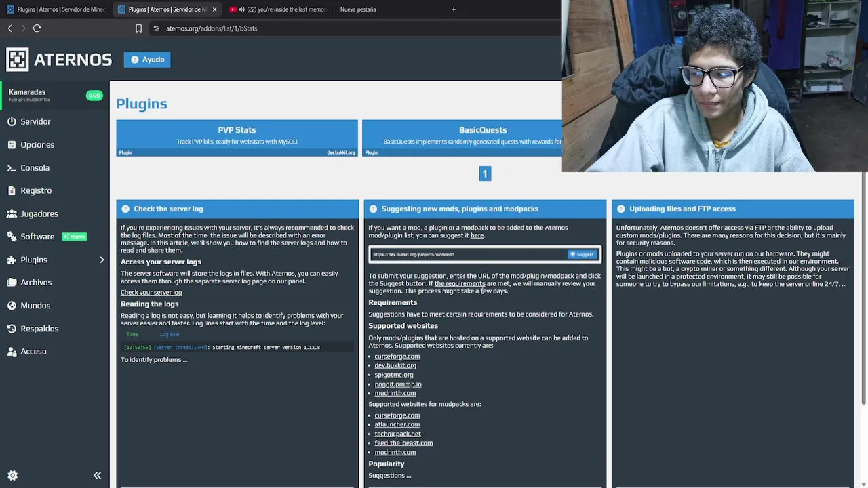Close the active Plugins browser tab
The width and height of the screenshot is (868, 488).
click(x=214, y=9)
